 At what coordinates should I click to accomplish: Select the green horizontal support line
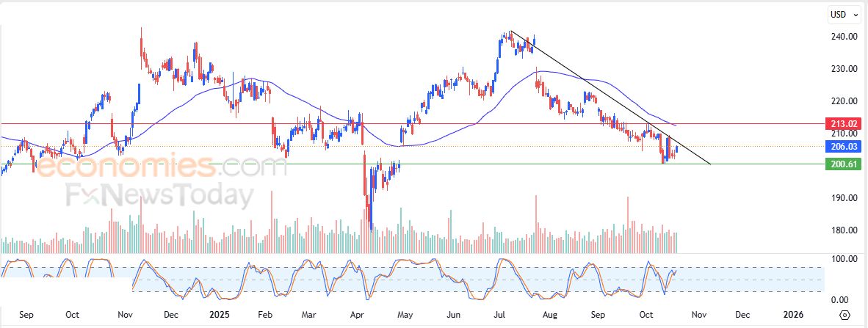pyautogui.click(x=514, y=164)
